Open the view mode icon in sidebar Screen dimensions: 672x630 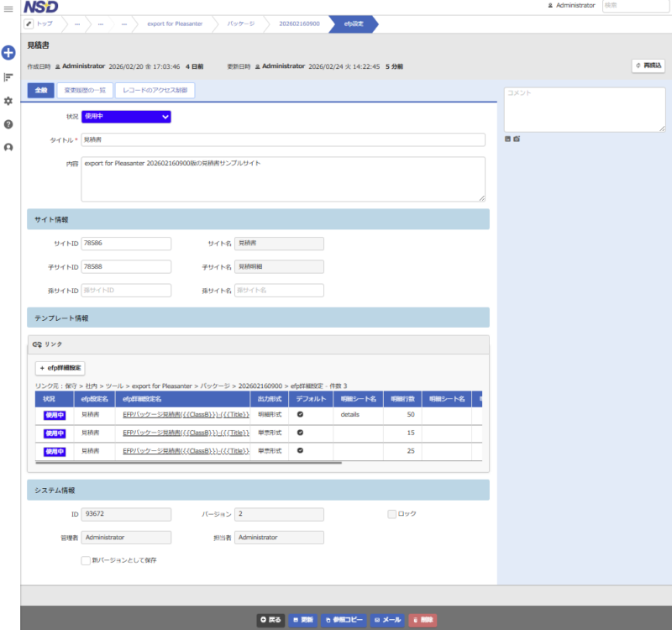tap(8, 77)
